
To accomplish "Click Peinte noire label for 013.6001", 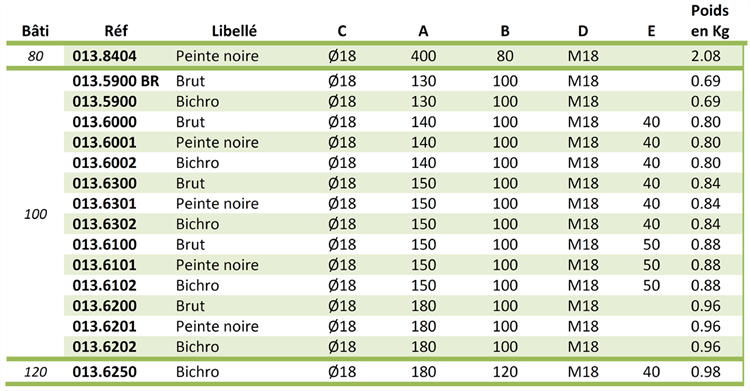I will (217, 143).
